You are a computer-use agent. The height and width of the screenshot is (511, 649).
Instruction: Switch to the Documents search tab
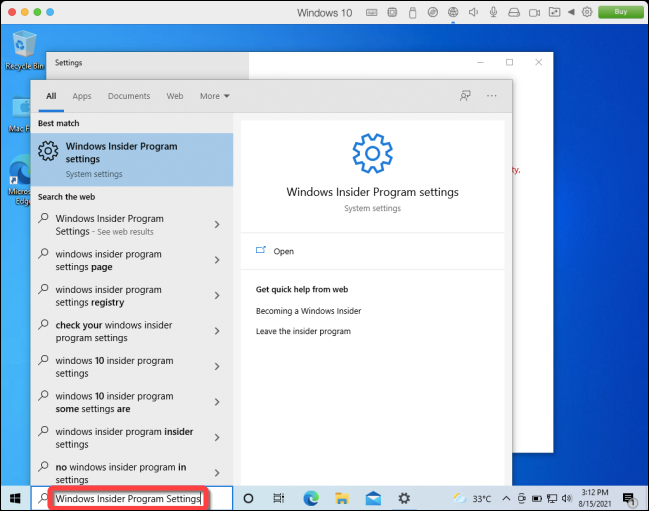coord(129,96)
